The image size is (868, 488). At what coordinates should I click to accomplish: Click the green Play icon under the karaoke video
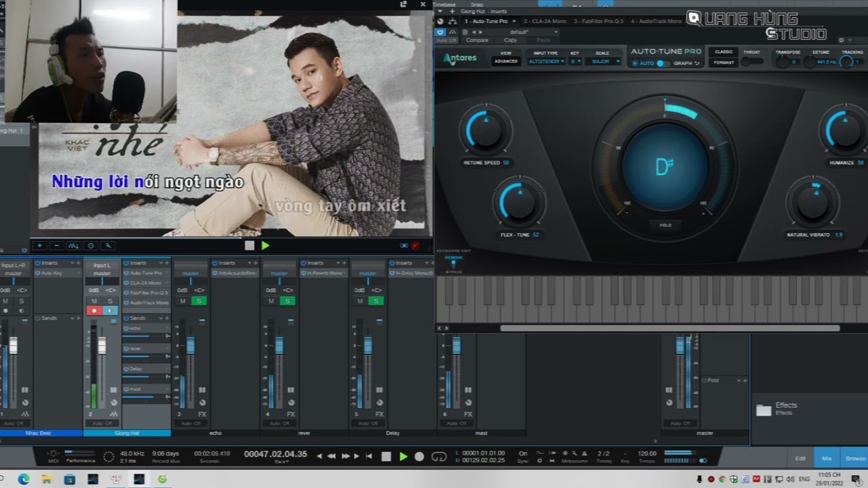pos(265,245)
